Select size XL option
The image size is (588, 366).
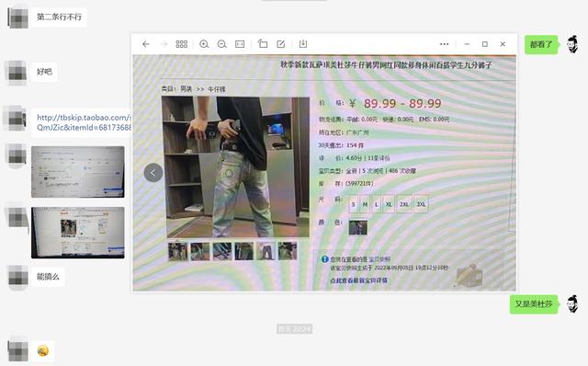389,204
